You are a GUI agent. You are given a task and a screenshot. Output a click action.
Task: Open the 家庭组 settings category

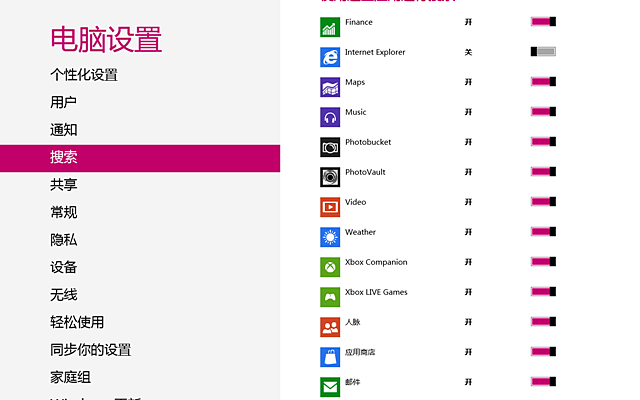(70, 377)
